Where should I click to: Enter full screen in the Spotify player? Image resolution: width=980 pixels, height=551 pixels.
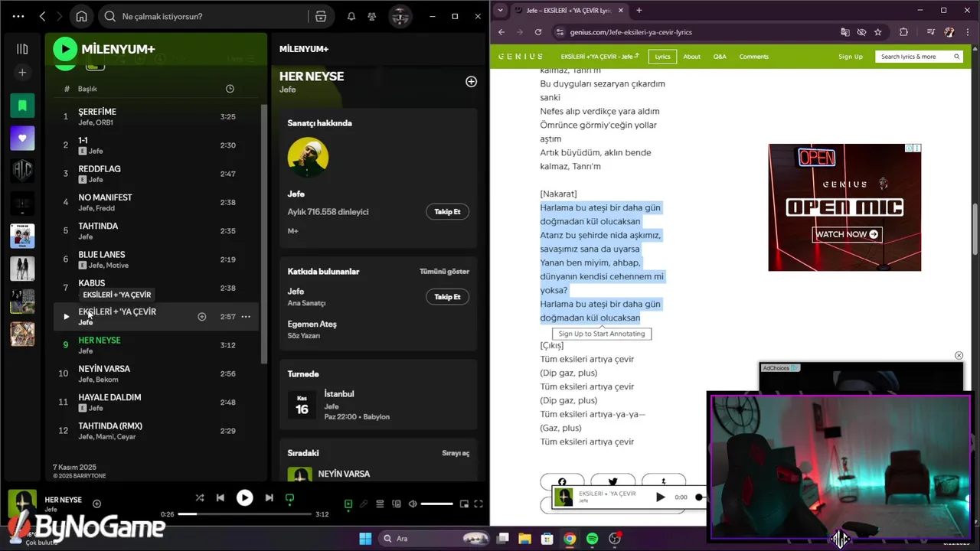479,504
